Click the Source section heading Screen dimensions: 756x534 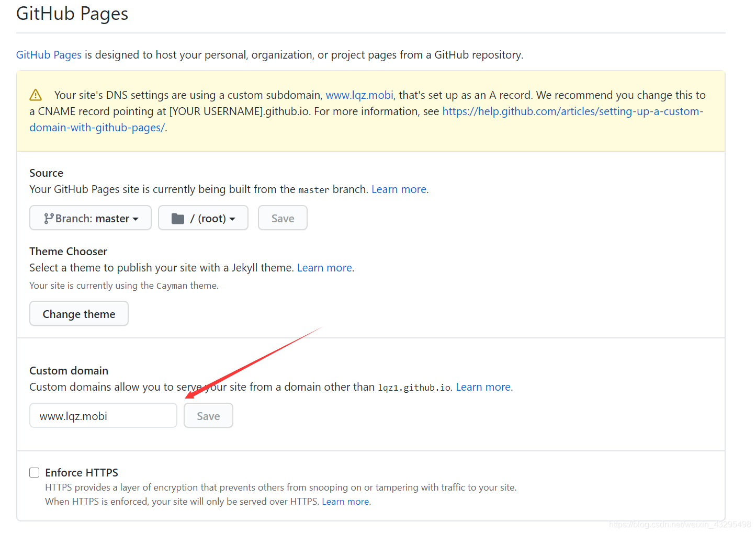click(x=46, y=173)
